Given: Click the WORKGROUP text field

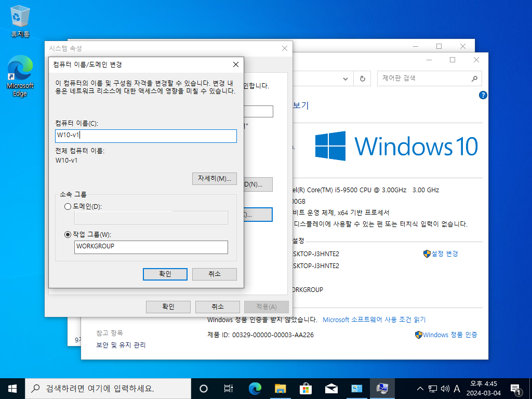Looking at the screenshot, I should click(x=151, y=247).
